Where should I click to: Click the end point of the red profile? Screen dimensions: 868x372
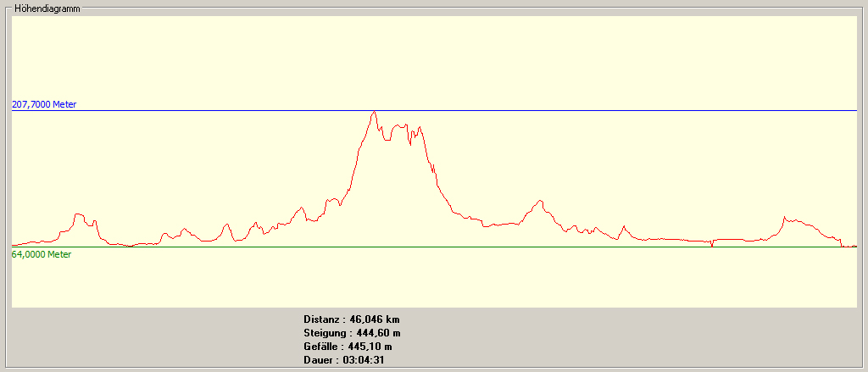click(x=856, y=246)
